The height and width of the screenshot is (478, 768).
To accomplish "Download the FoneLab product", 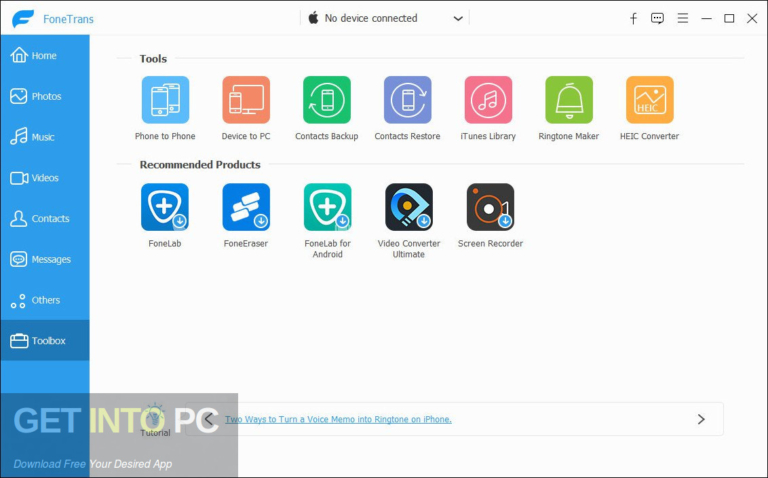I will click(165, 207).
